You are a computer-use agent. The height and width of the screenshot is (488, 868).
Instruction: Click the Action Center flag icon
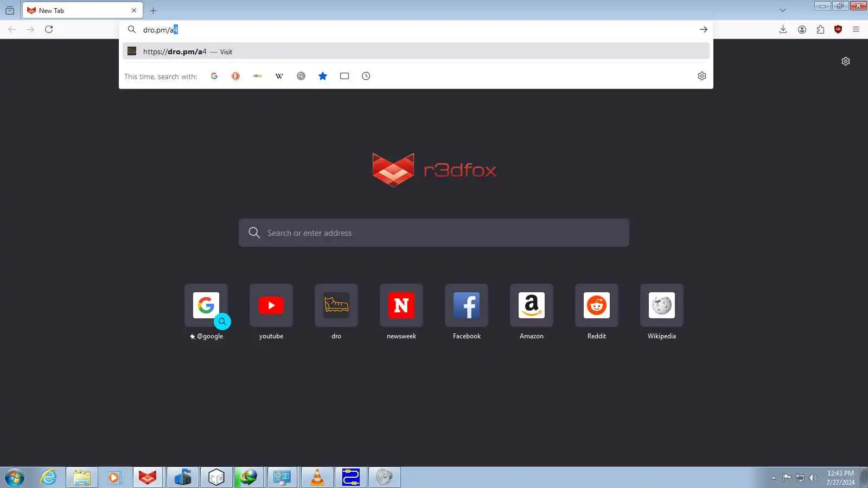pos(787,478)
